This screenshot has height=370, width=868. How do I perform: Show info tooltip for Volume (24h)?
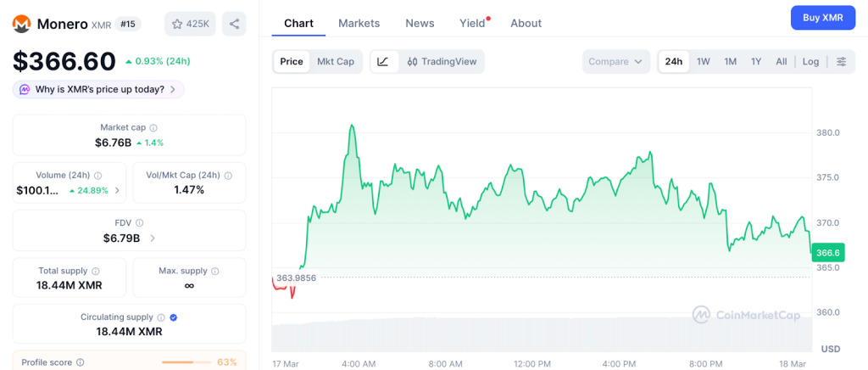97,176
